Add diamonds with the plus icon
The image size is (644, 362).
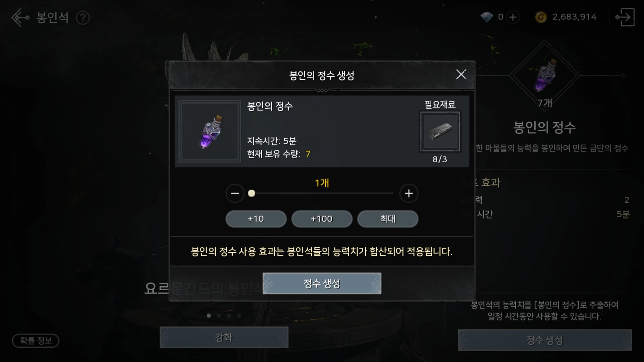tap(513, 17)
